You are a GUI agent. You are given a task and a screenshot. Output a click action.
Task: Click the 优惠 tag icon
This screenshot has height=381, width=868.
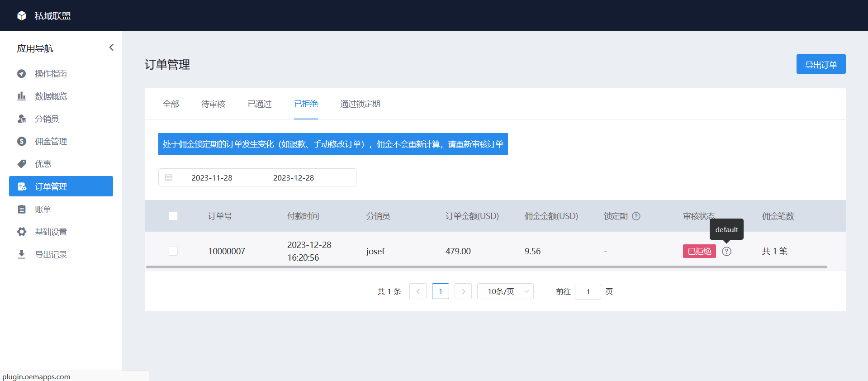(x=22, y=164)
